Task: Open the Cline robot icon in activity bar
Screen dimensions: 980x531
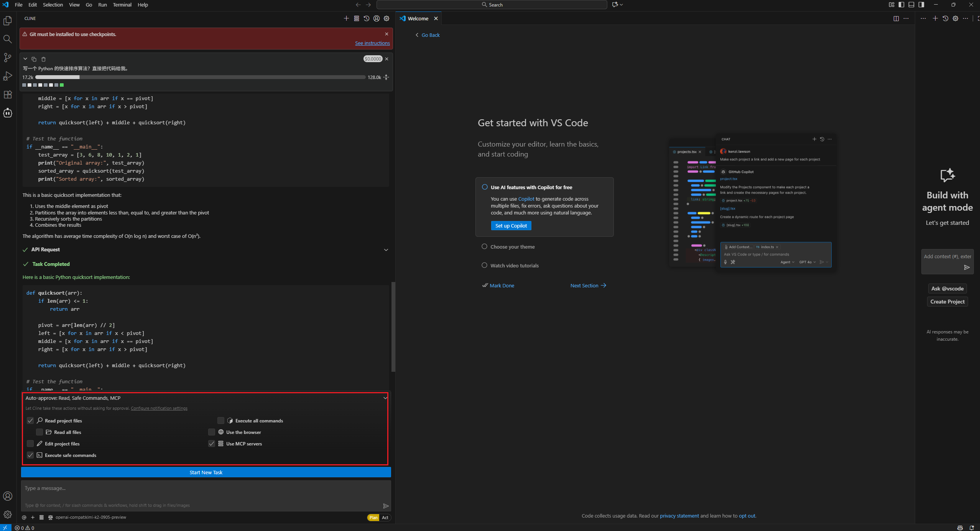Action: pyautogui.click(x=8, y=113)
